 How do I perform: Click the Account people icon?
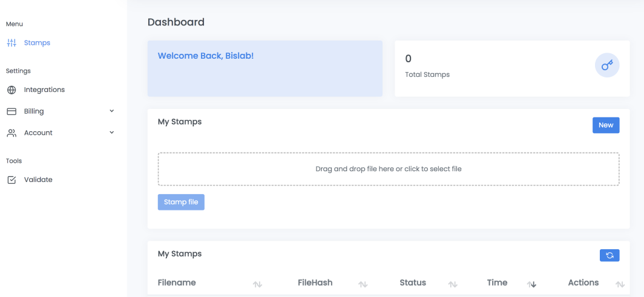(11, 133)
